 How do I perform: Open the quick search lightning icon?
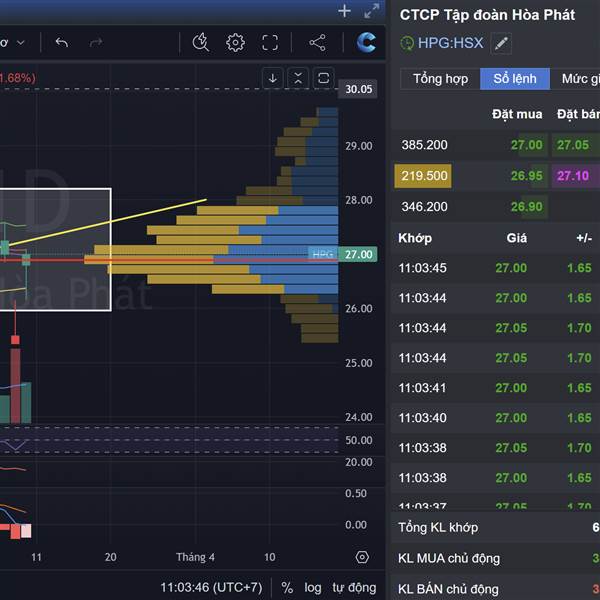tap(201, 42)
